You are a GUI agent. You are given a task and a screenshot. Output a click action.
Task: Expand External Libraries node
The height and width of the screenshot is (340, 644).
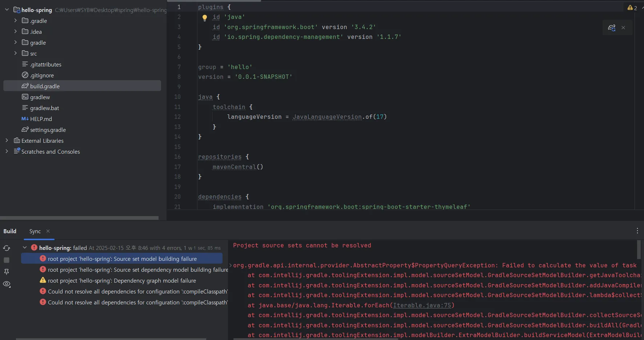click(7, 141)
